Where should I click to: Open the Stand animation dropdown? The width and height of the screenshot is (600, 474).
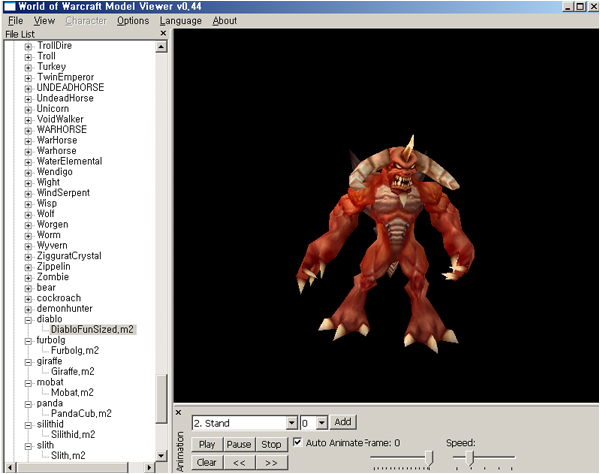tap(292, 423)
